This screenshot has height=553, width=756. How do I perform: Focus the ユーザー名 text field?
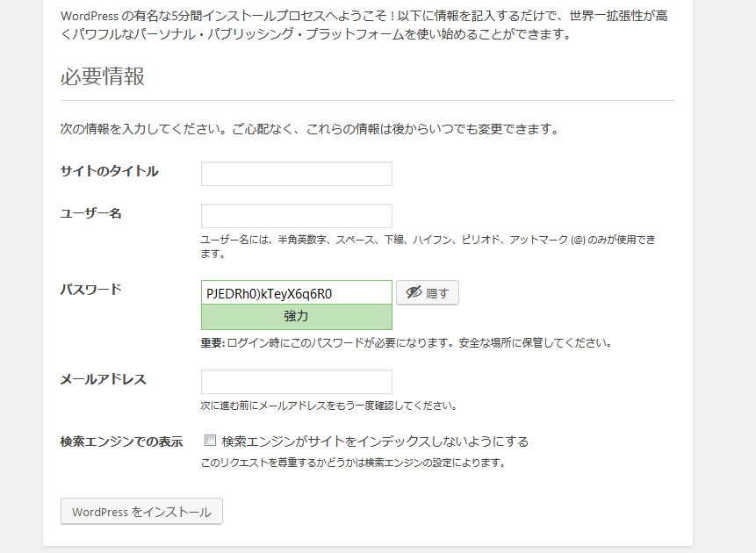(x=297, y=216)
